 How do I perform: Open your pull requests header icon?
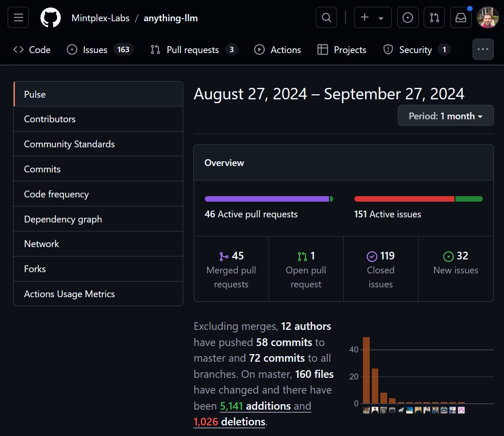point(434,18)
